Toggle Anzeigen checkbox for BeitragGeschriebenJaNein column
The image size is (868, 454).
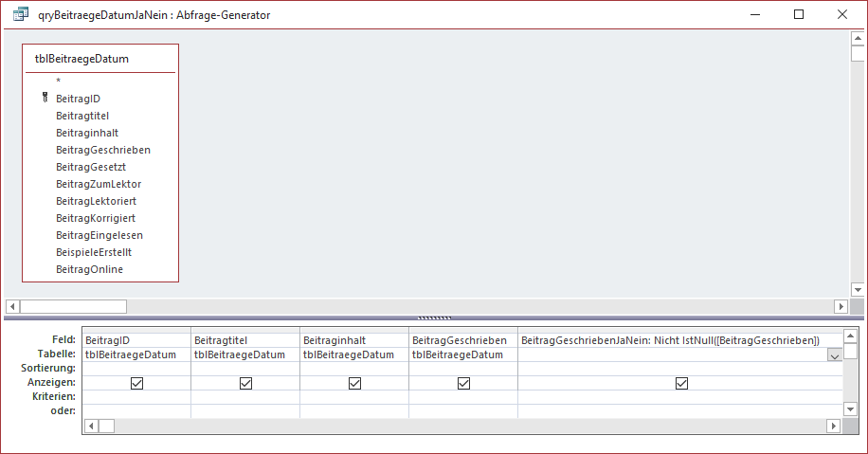pyautogui.click(x=680, y=383)
